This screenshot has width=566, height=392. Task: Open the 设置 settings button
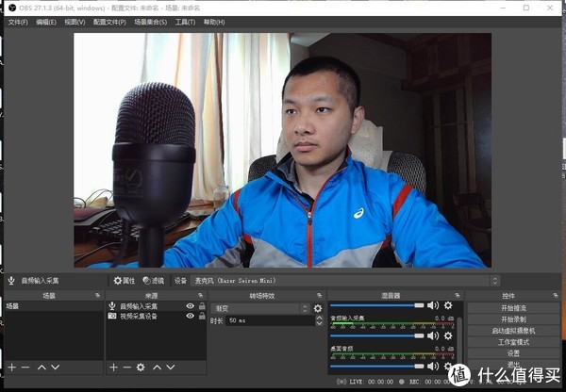pyautogui.click(x=513, y=353)
